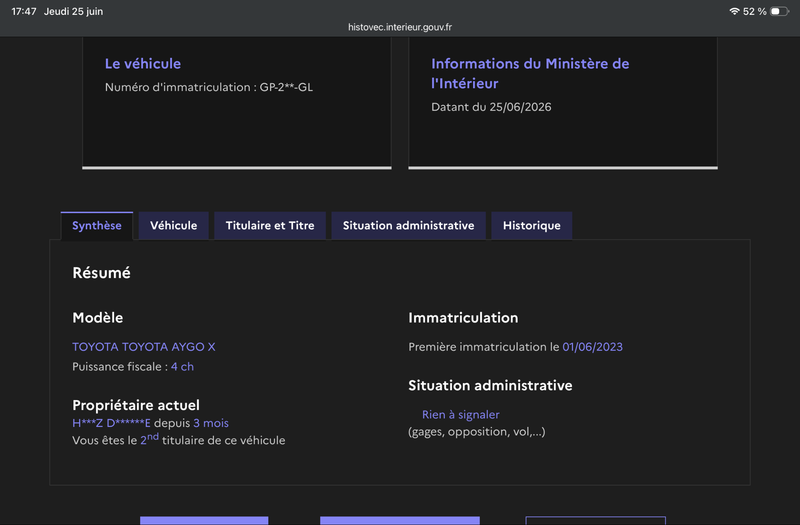
Task: Tap the date Jeudi 25 juin
Action: (73, 11)
